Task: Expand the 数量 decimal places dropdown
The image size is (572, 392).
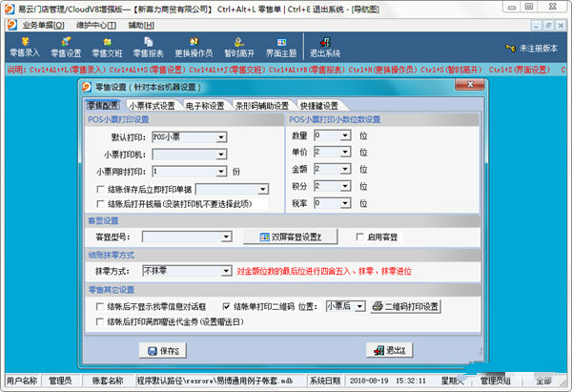Action: [x=345, y=135]
